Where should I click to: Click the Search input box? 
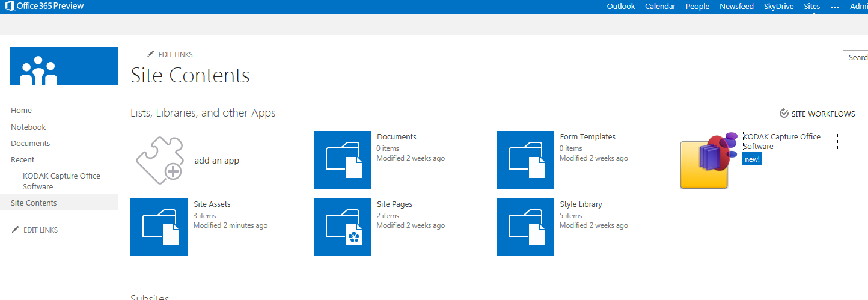pyautogui.click(x=856, y=57)
